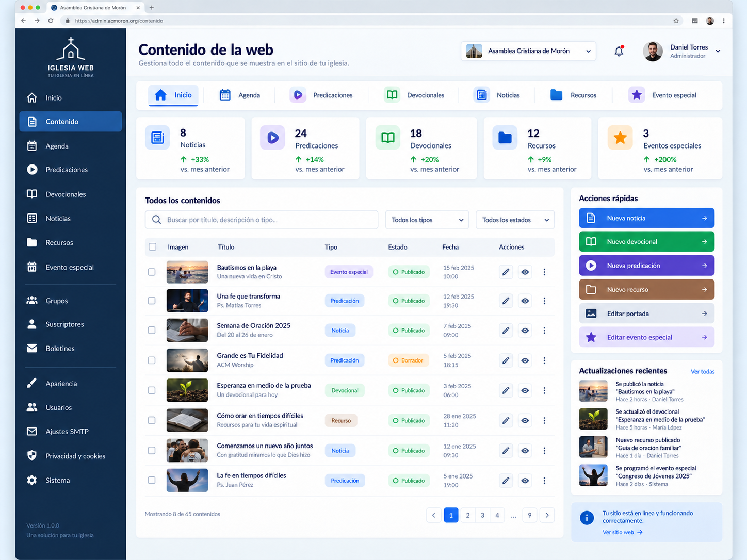The image size is (747, 560).
Task: Click the Grupos people icon in sidebar
Action: (x=32, y=300)
